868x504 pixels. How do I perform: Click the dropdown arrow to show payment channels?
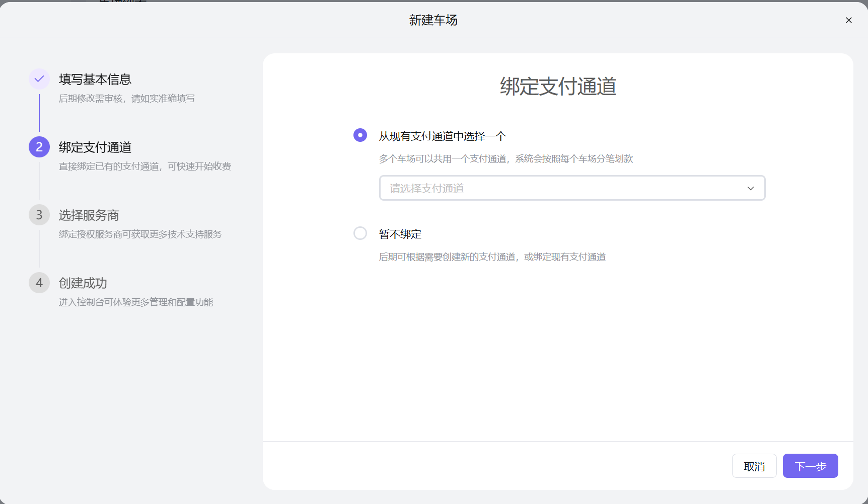point(751,188)
